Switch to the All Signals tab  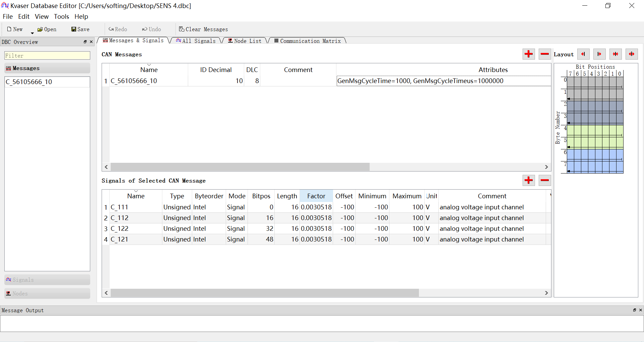coord(196,41)
